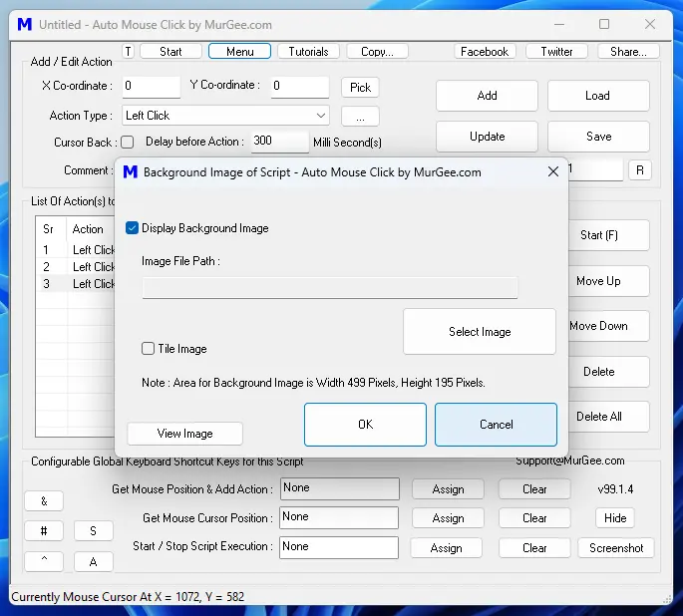Click the Delay before Action field
The width and height of the screenshot is (683, 616).
[279, 142]
